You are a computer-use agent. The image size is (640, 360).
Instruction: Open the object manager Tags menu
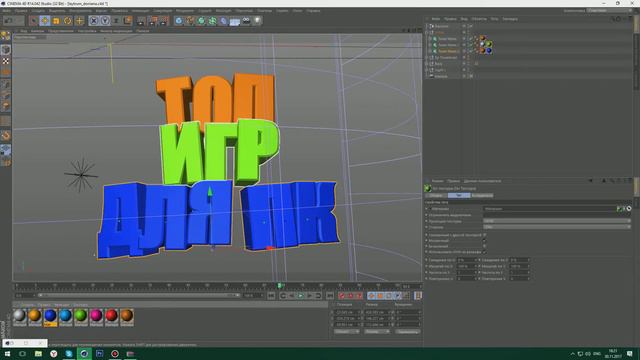pyautogui.click(x=494, y=19)
